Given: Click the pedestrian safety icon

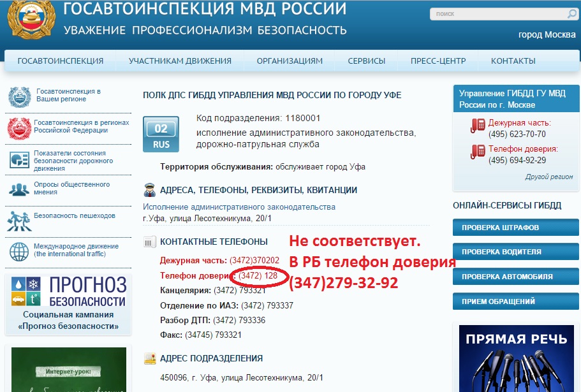Looking at the screenshot, I should point(19,221).
